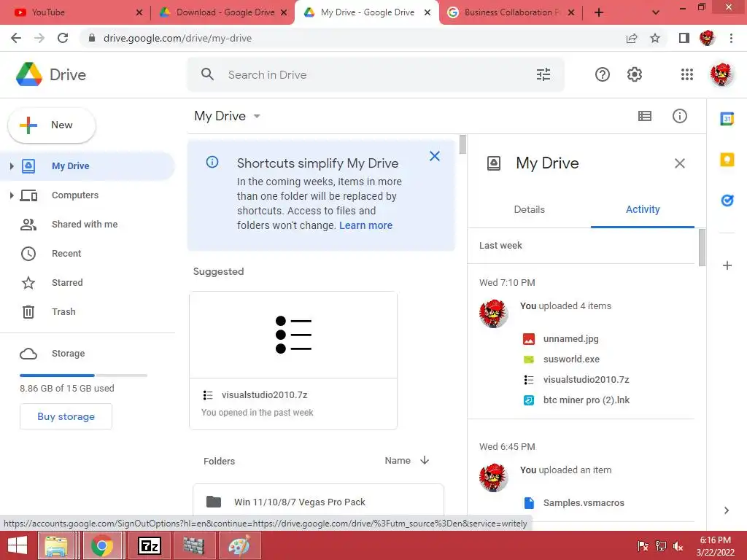This screenshot has height=560, width=747.
Task: Close the My Drive details pane
Action: 679,163
